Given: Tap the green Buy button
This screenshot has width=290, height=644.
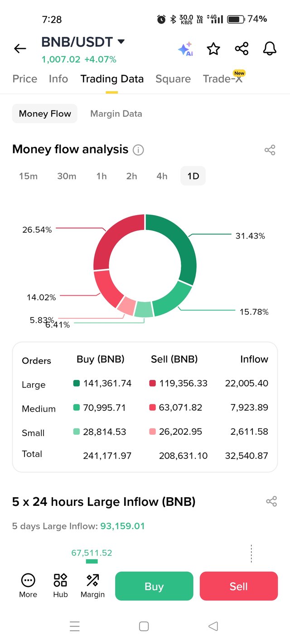Looking at the screenshot, I should point(154,586).
